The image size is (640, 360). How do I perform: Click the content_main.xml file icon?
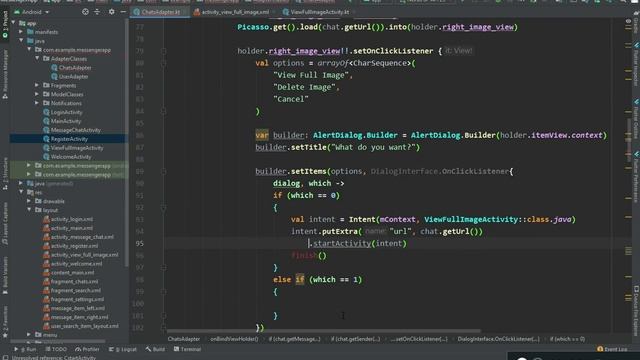(46, 273)
